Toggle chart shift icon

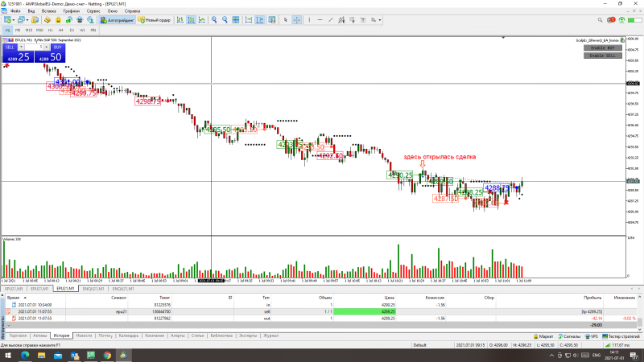click(x=259, y=19)
